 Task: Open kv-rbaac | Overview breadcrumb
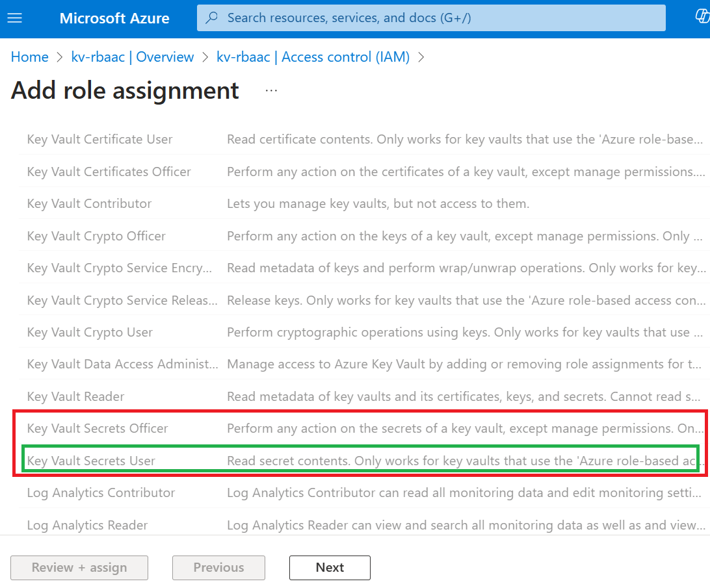(132, 57)
